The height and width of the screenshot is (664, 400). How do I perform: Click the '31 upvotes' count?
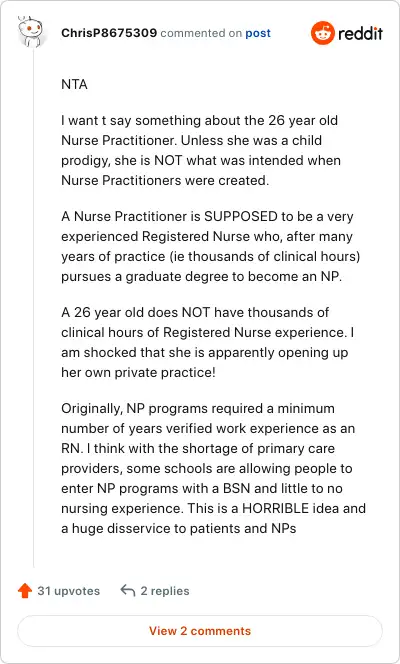(69, 591)
